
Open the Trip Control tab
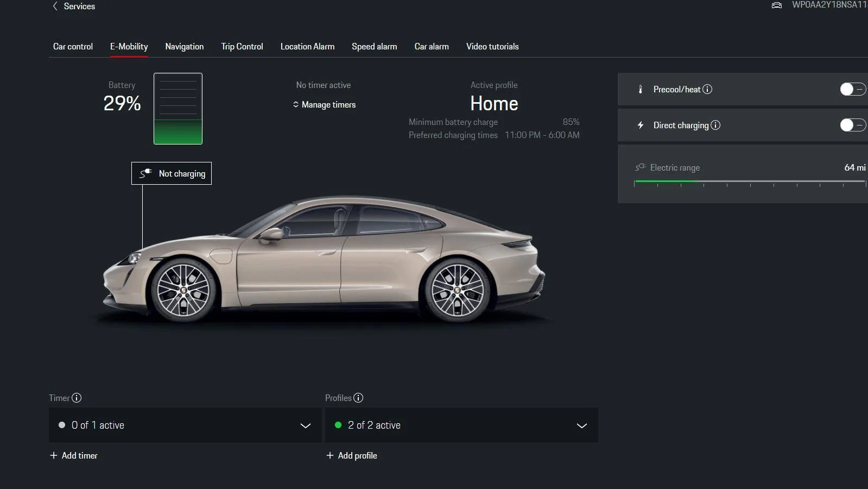tap(242, 47)
